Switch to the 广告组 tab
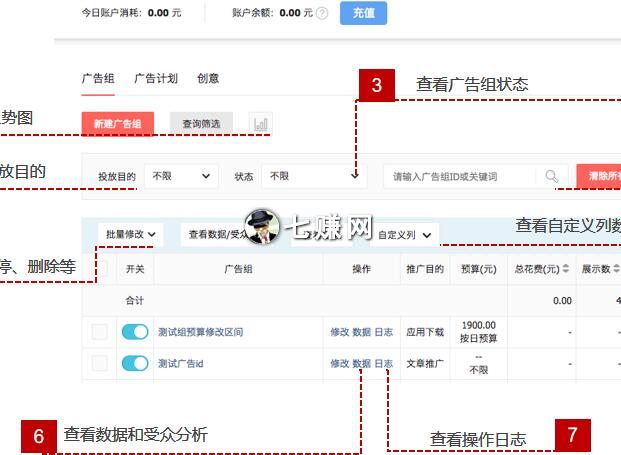621x455 pixels. [98, 78]
